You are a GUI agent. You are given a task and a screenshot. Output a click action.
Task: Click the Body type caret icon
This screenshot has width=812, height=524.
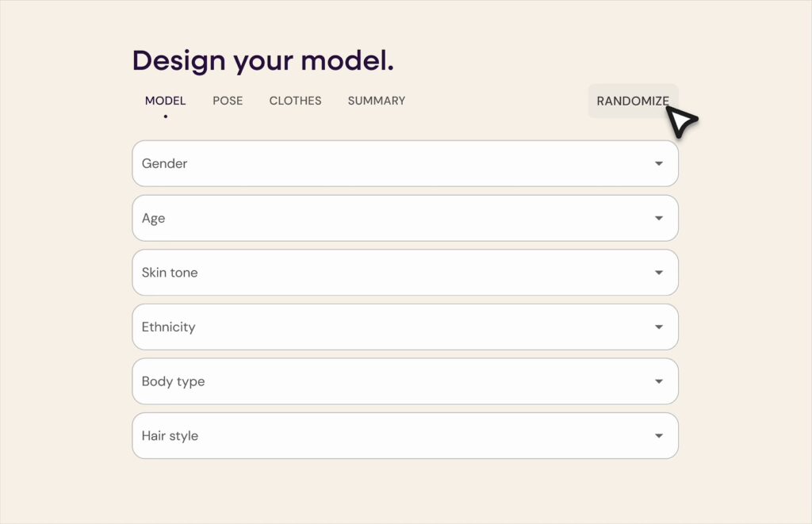(658, 381)
